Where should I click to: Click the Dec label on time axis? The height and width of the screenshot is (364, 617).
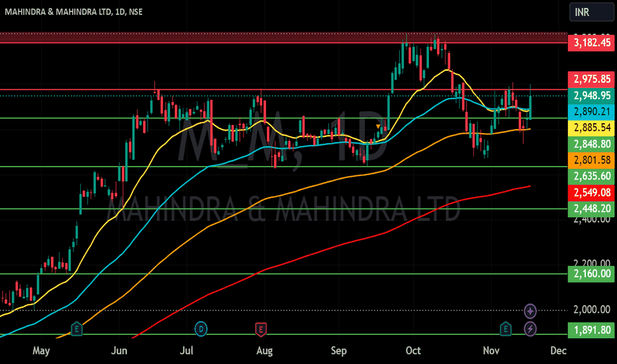tap(558, 351)
